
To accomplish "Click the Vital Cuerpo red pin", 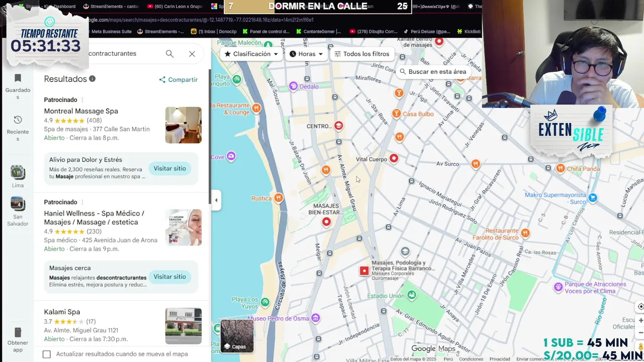I will click(394, 158).
